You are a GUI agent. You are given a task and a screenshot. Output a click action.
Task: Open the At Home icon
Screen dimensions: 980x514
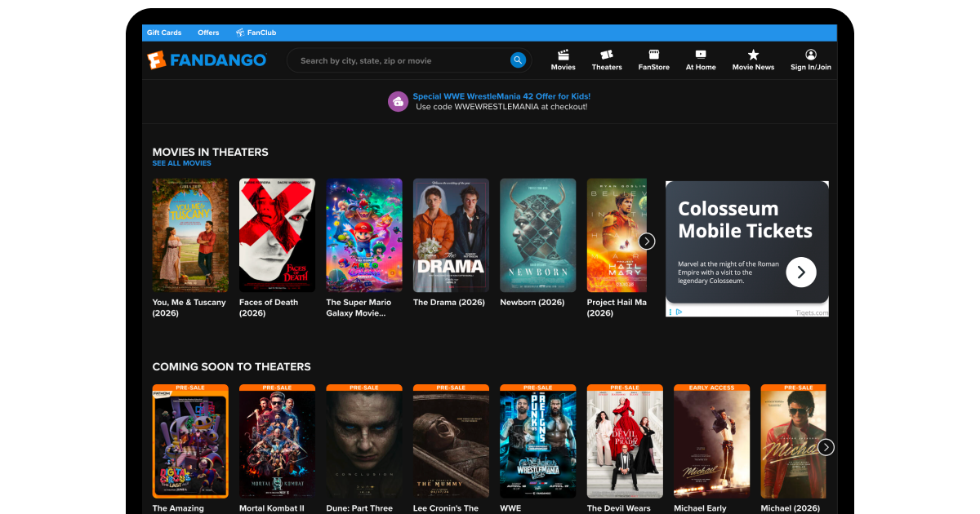[701, 55]
